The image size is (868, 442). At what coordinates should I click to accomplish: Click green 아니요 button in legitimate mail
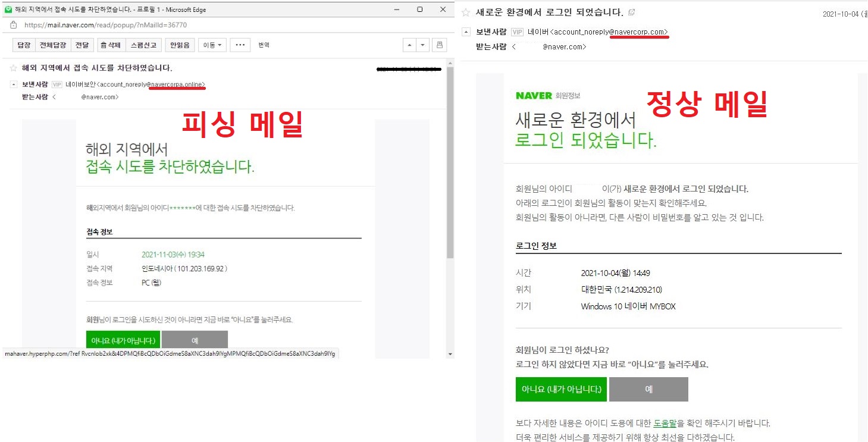(x=561, y=389)
